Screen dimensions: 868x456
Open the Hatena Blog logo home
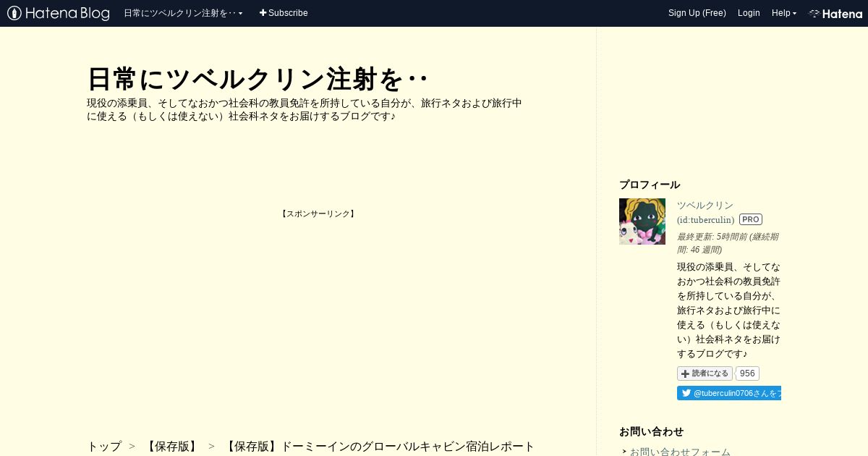coord(59,13)
